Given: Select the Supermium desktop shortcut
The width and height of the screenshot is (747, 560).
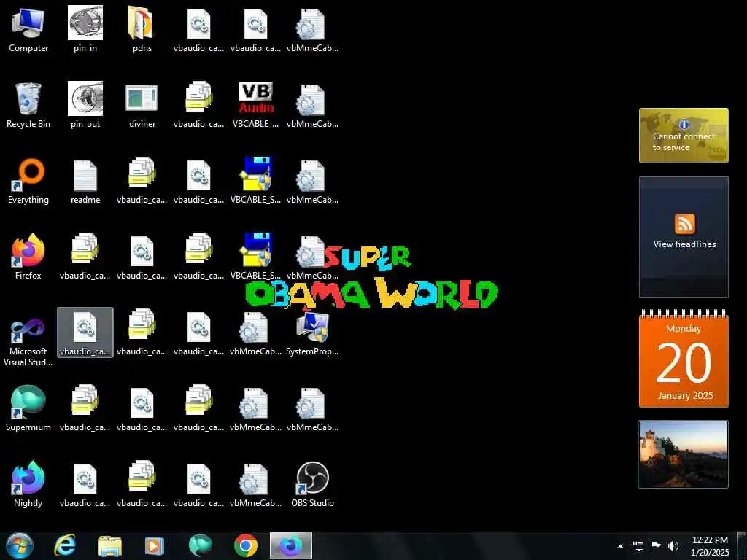Looking at the screenshot, I should pos(28,408).
